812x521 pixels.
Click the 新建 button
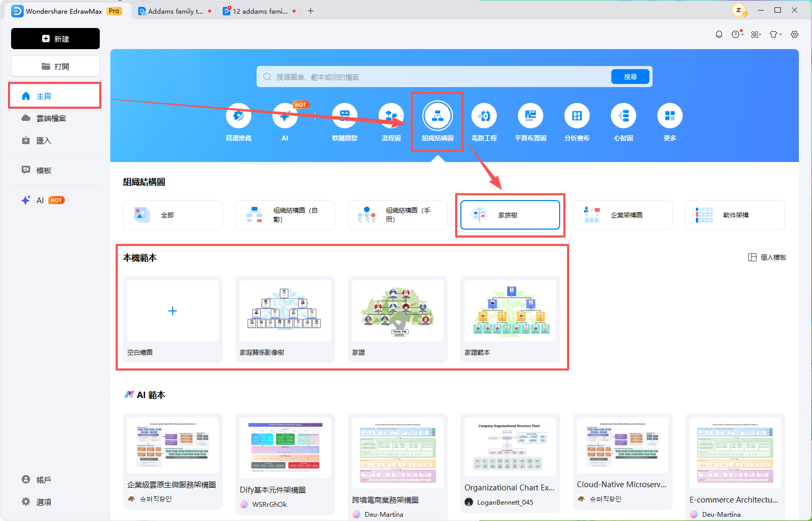(x=55, y=39)
